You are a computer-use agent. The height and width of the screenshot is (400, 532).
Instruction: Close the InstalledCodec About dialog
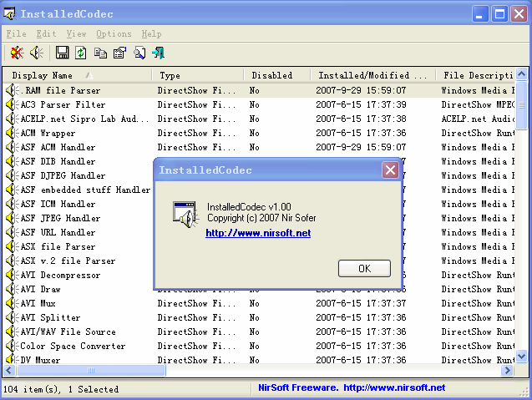click(x=390, y=170)
